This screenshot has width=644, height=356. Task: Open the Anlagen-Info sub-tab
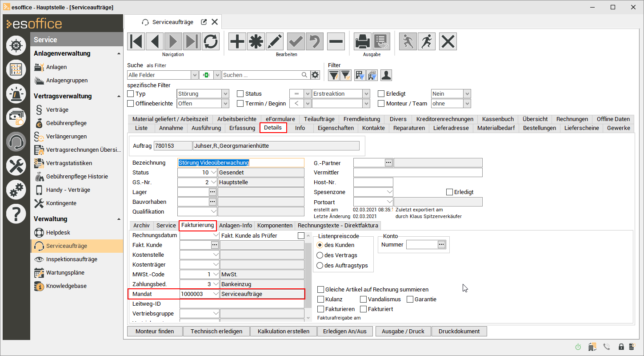click(236, 226)
